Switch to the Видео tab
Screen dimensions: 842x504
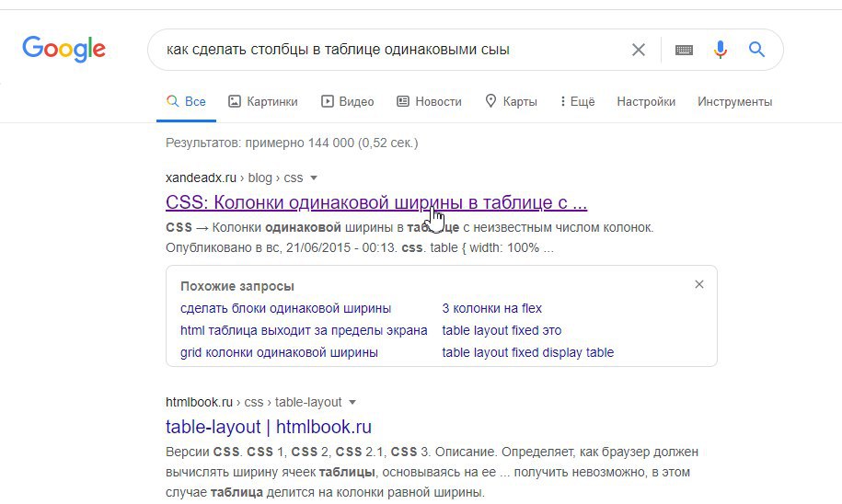[x=348, y=101]
